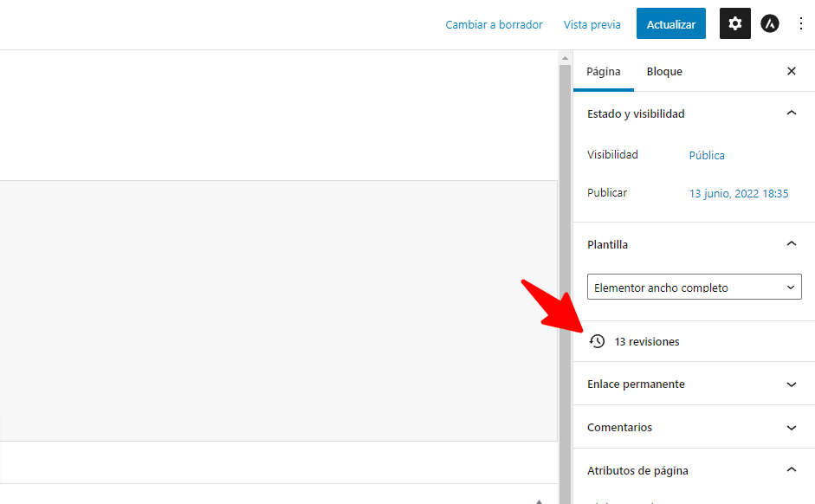Expand the Enlace permanente section
Image resolution: width=815 pixels, height=504 pixels.
coord(694,384)
